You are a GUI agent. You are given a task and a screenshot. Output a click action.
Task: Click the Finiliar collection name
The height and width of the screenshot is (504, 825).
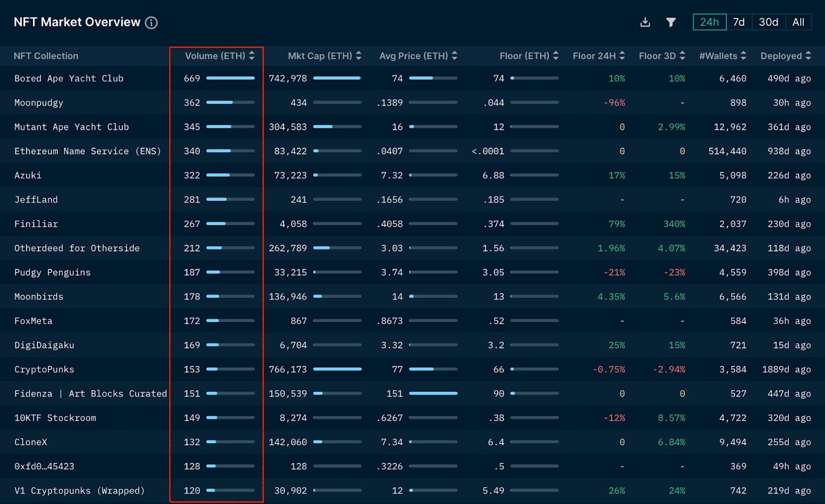click(x=36, y=224)
